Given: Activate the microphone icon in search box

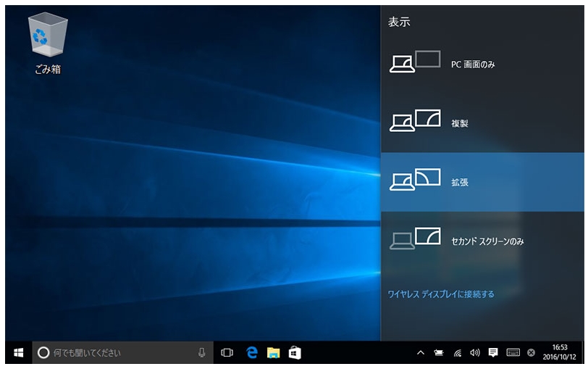Looking at the screenshot, I should point(202,352).
